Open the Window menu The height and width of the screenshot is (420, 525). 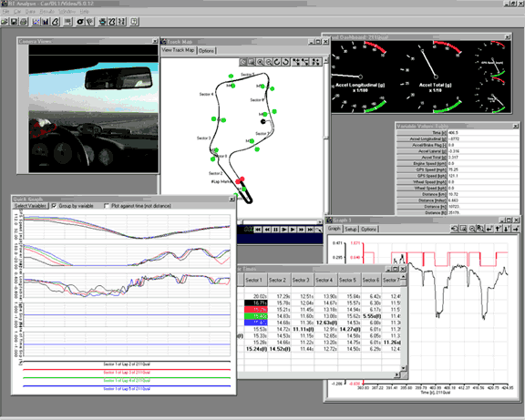[67, 12]
